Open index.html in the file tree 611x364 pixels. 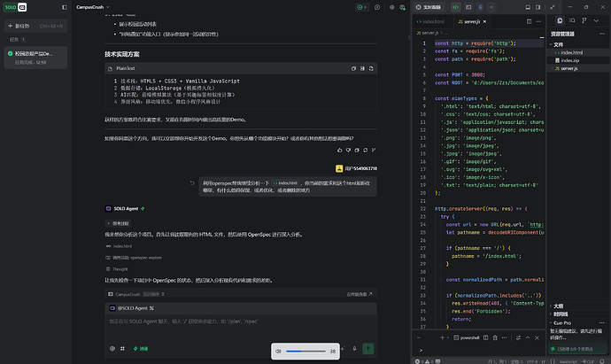[578, 52]
